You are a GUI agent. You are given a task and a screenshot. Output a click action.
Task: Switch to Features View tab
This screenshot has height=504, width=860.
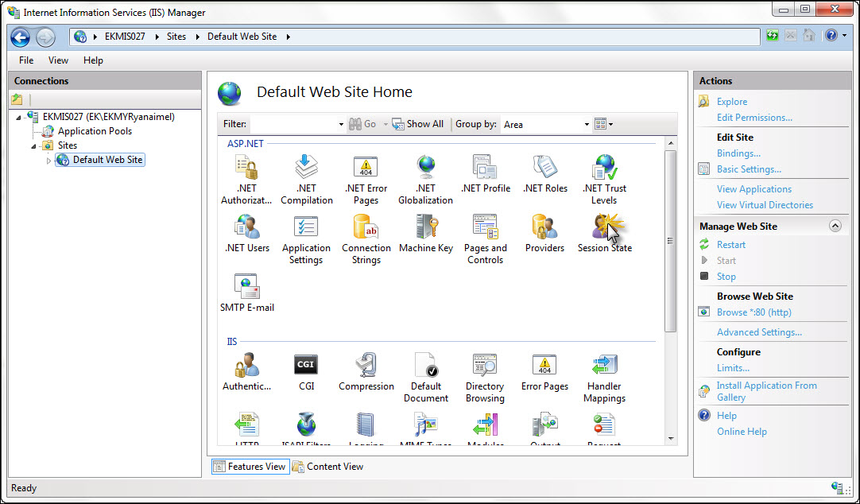click(x=250, y=467)
